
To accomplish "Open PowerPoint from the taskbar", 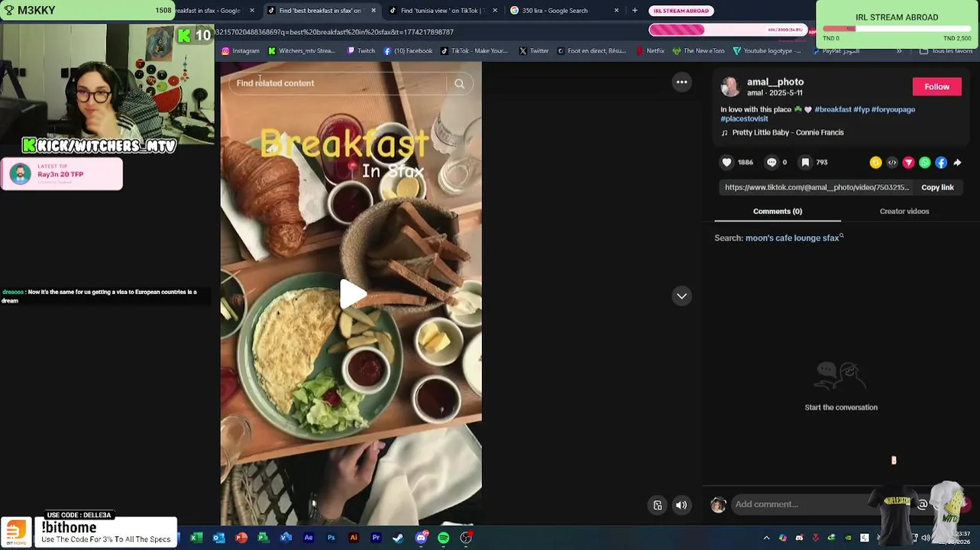I will click(x=241, y=538).
